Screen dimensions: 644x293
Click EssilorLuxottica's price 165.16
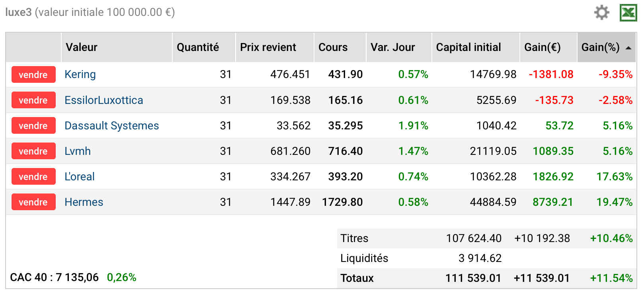click(345, 100)
